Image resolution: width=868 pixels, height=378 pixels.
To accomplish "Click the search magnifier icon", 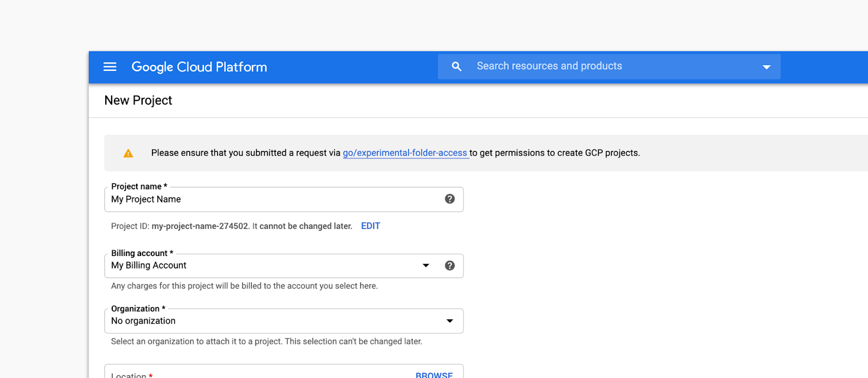I will [x=457, y=66].
